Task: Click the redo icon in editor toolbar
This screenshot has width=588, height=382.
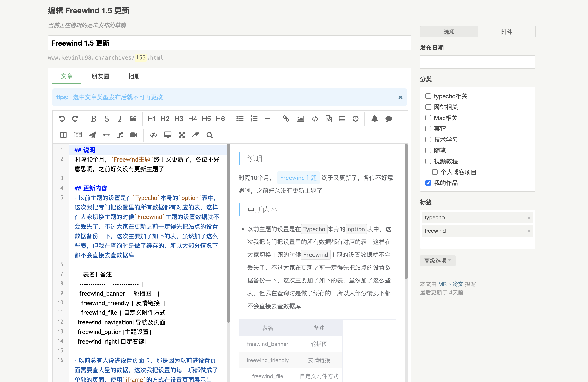Action: pos(75,119)
